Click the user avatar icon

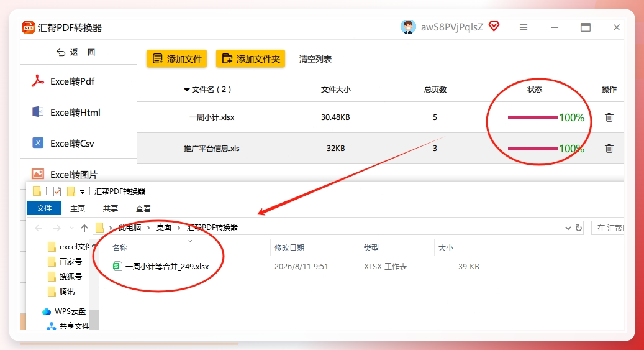click(408, 27)
